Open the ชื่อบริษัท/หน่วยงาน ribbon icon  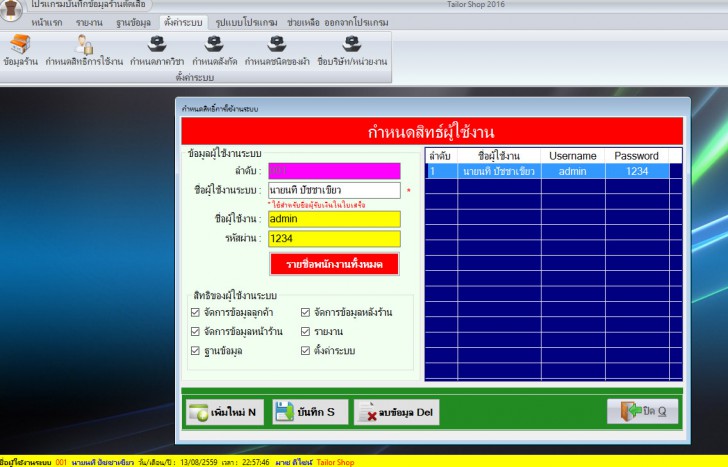pos(352,50)
